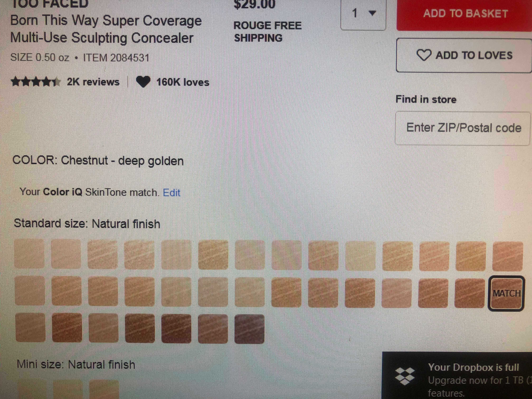Click the ADD TO LOVES button
This screenshot has width=532, height=399.
tap(464, 55)
